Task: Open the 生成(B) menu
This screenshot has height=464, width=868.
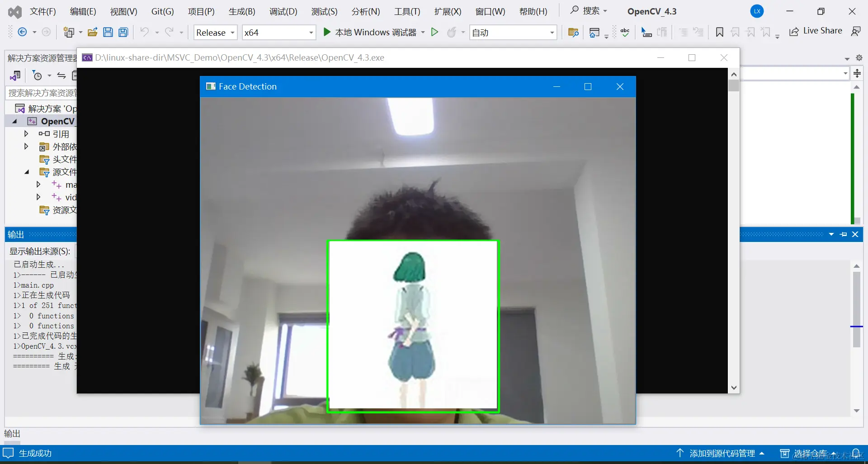Action: pos(242,11)
